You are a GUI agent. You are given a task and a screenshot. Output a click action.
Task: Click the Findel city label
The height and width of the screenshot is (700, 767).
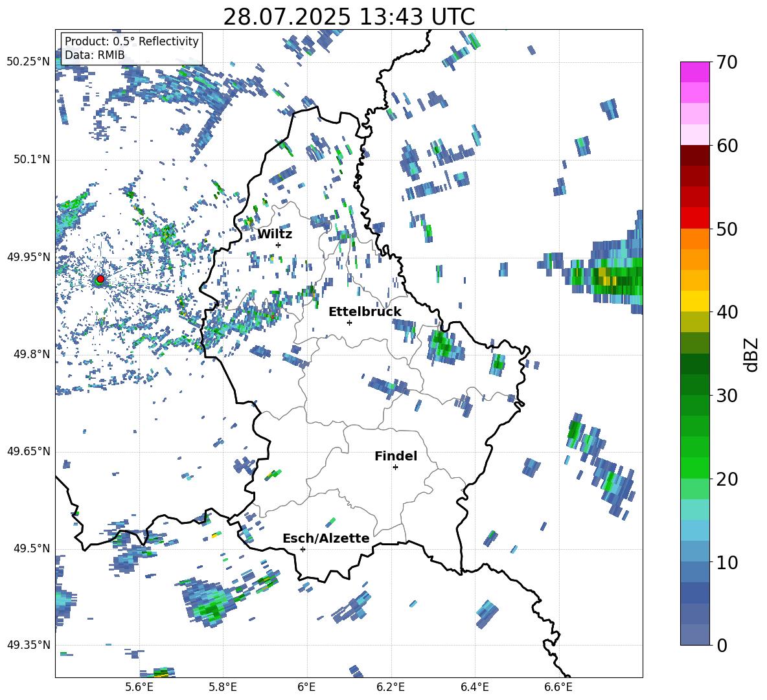396,456
